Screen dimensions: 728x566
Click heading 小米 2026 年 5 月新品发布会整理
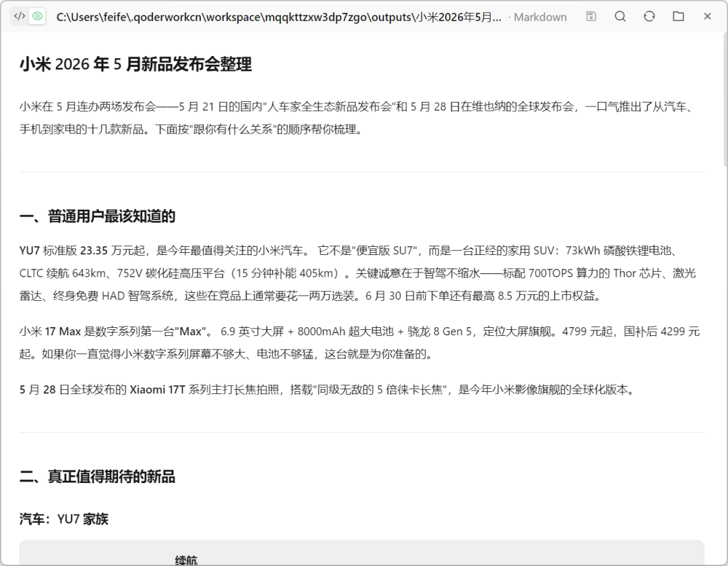(x=135, y=64)
